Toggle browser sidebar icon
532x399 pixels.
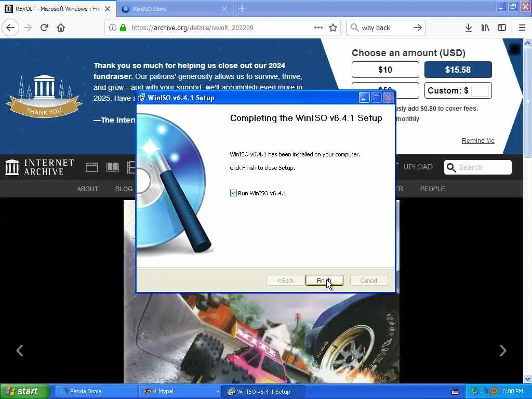(502, 28)
